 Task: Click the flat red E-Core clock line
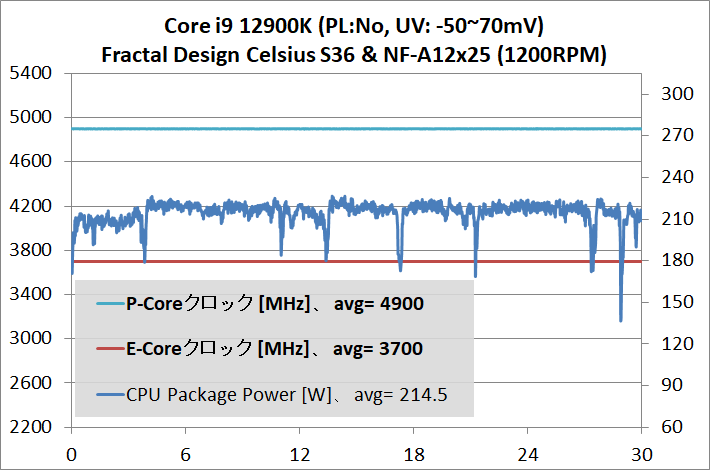pyautogui.click(x=356, y=261)
